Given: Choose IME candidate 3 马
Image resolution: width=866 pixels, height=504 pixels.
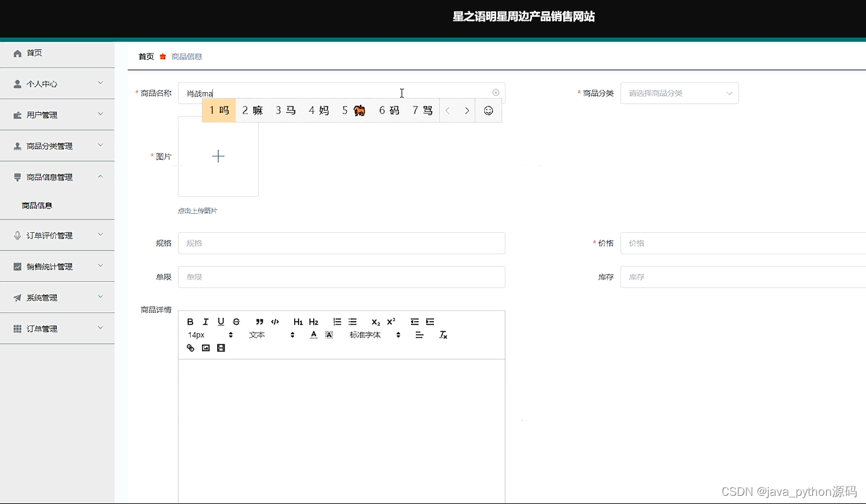Looking at the screenshot, I should point(285,110).
